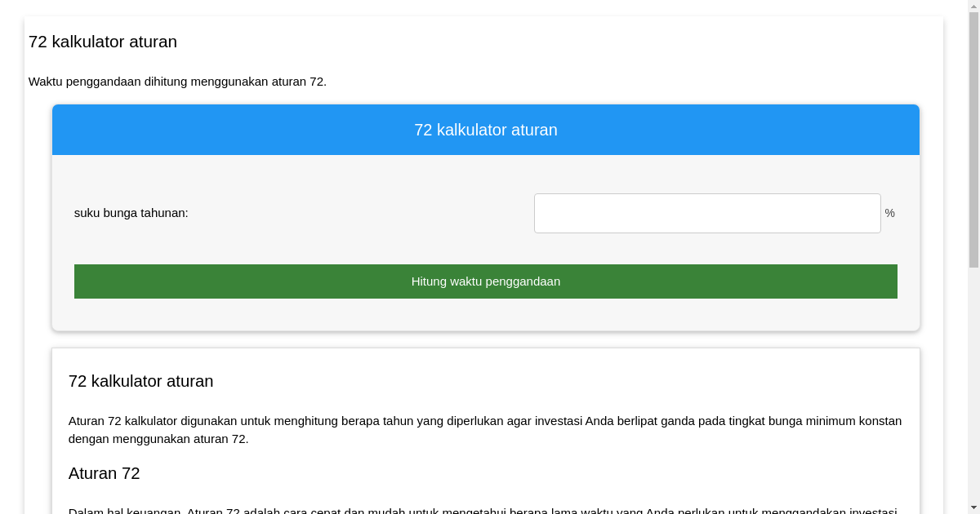Screen dimensions: 980x514
Task: Click the vertical scrollbar thumb
Action: [974, 139]
